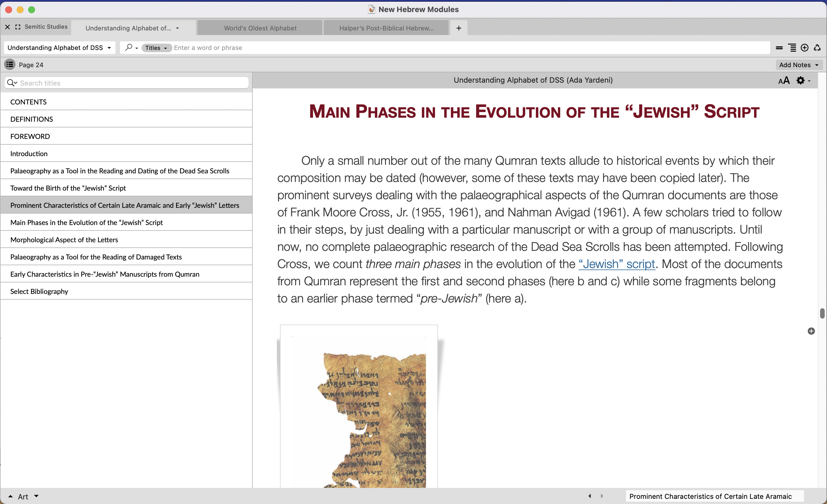Open the Titles search field dropdown
The width and height of the screenshot is (827, 504).
(156, 48)
